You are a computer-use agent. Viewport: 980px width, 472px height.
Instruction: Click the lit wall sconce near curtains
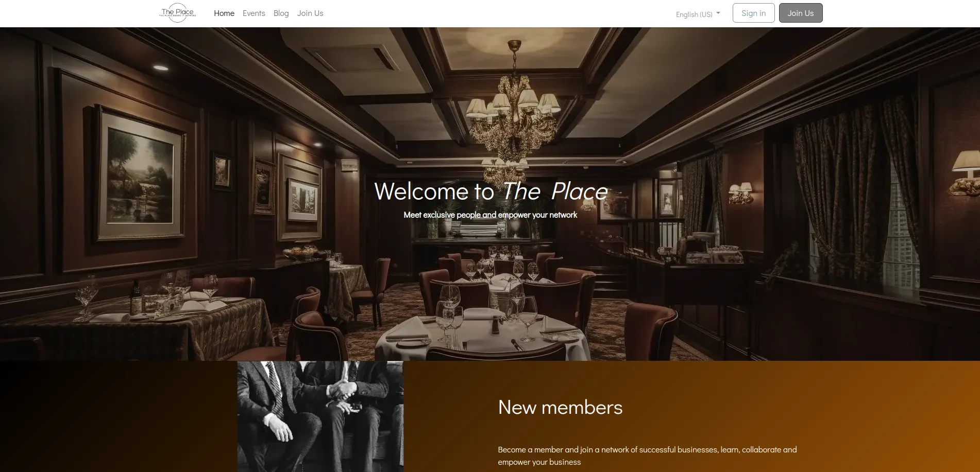pos(740,192)
